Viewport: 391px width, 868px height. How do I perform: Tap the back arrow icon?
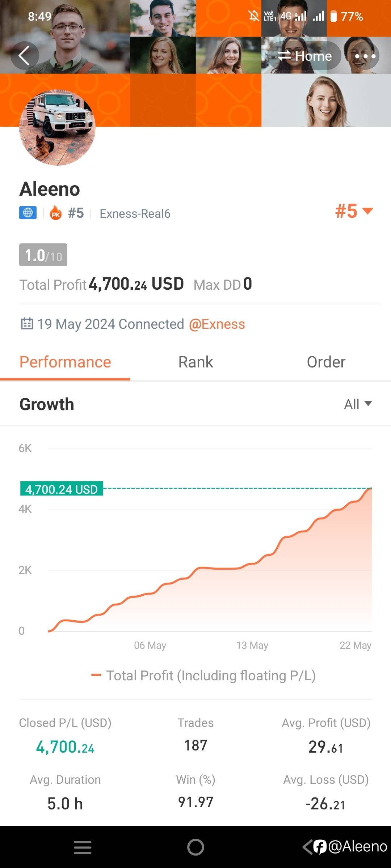click(x=24, y=56)
